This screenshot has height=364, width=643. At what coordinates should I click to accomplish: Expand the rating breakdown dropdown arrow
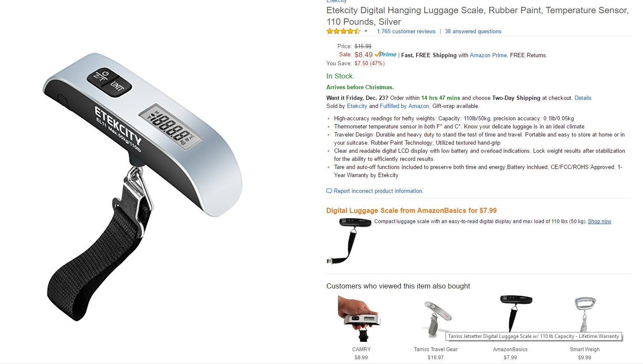[366, 31]
